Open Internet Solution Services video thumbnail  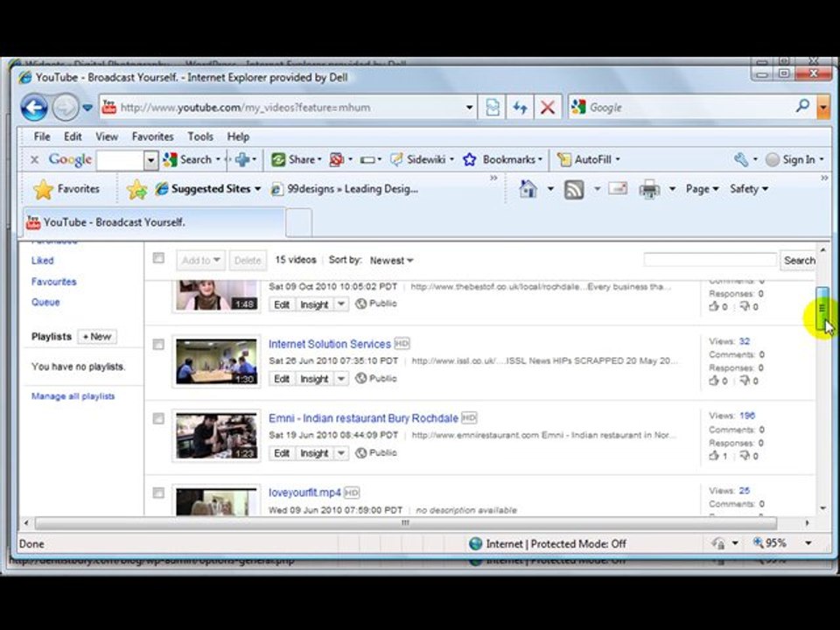coord(216,361)
